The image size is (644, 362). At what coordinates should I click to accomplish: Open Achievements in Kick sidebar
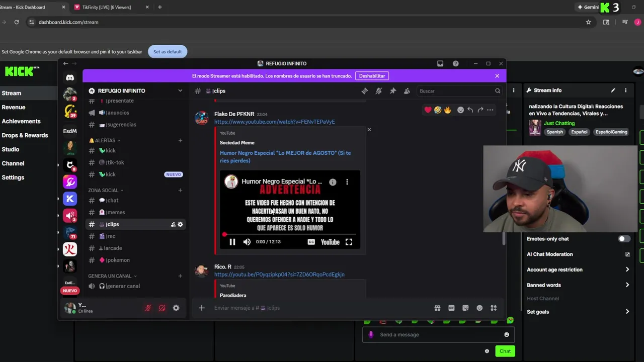point(21,121)
